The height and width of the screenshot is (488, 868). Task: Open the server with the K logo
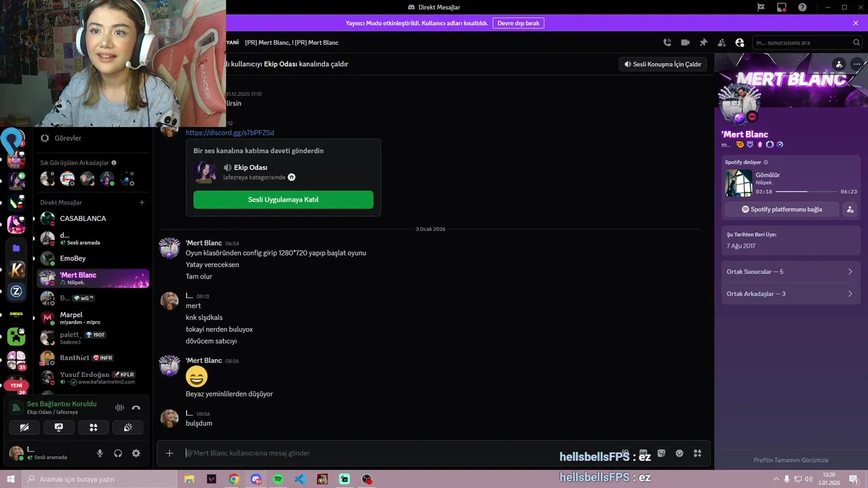[16, 270]
